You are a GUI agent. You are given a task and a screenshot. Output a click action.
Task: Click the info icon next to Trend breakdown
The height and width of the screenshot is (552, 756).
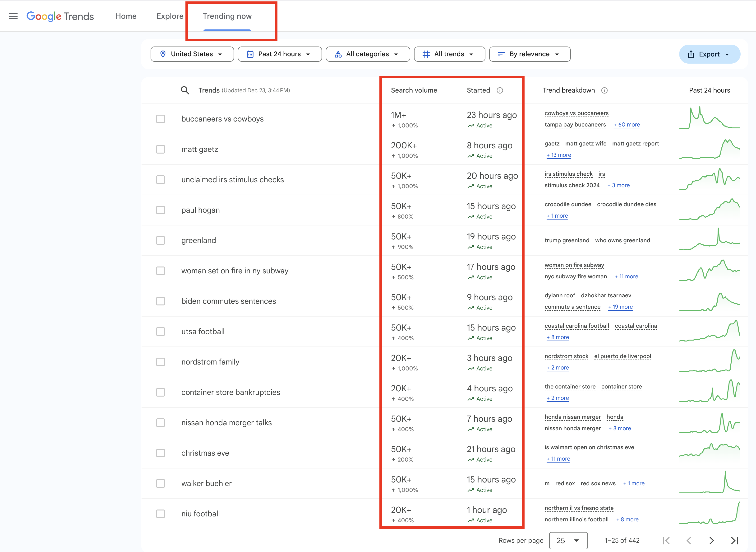click(604, 90)
